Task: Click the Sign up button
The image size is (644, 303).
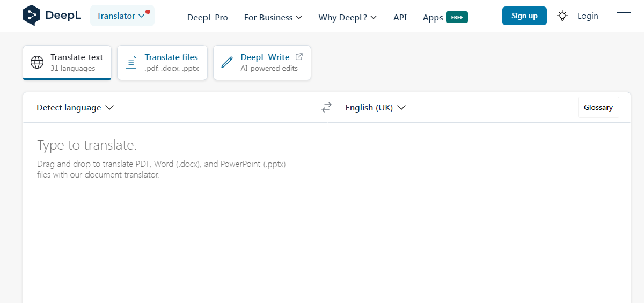Action: coord(524,16)
